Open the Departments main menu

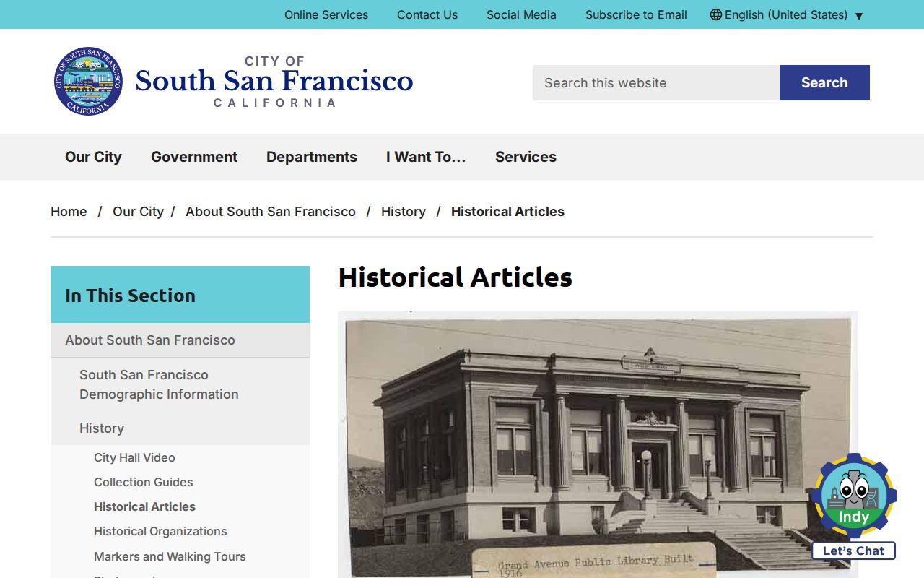coord(312,157)
